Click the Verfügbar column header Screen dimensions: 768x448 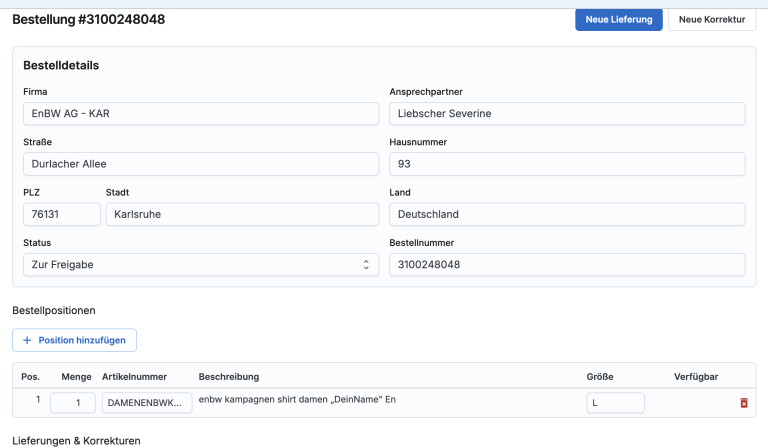[696, 377]
